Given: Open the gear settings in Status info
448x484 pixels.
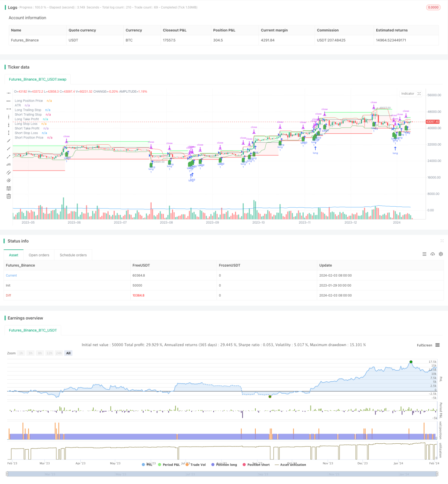Looking at the screenshot, I should pyautogui.click(x=441, y=254).
